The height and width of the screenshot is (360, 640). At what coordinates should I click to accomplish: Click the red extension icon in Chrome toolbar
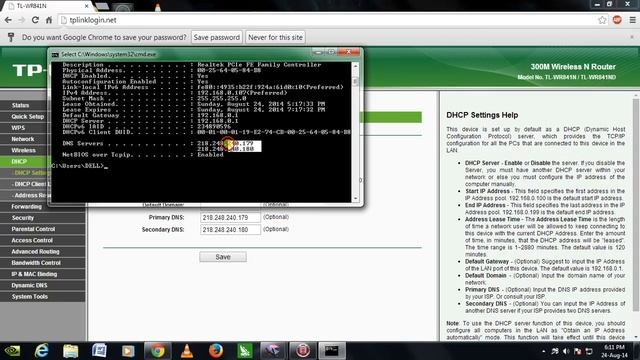pyautogui.click(x=617, y=20)
